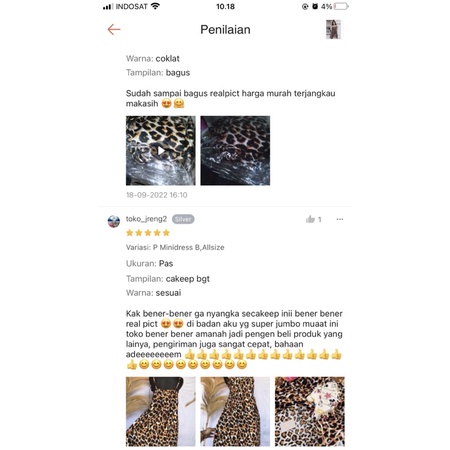Tap the like count number beside thumbs-up
Viewport: 450px width, 450px height.
(320, 219)
